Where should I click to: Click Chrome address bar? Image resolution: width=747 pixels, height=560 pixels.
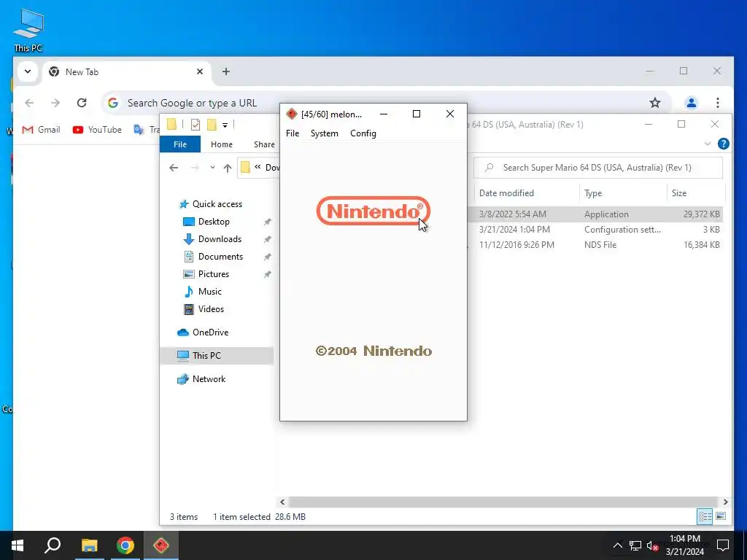pos(385,103)
